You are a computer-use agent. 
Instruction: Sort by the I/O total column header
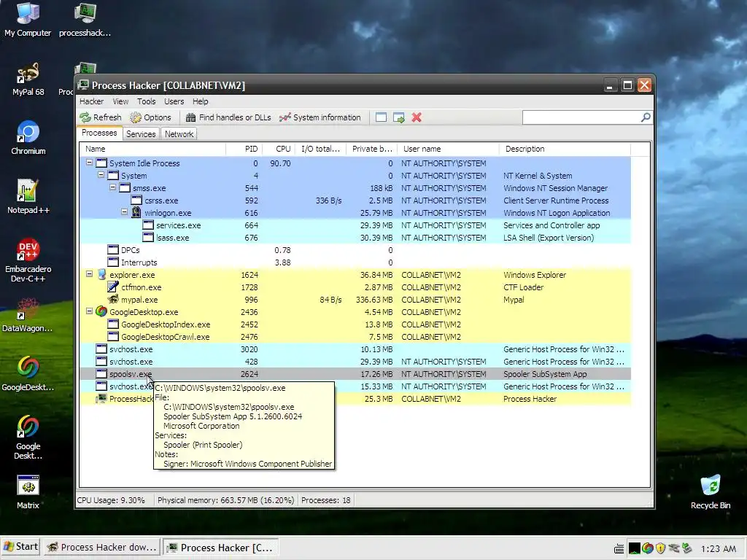(x=321, y=149)
